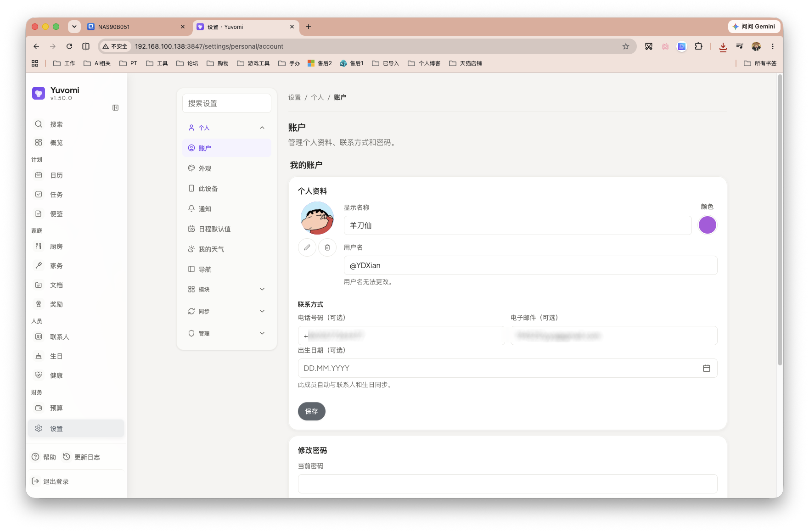
Task: Open Rewards (奖励) in the sidebar
Action: [76, 304]
